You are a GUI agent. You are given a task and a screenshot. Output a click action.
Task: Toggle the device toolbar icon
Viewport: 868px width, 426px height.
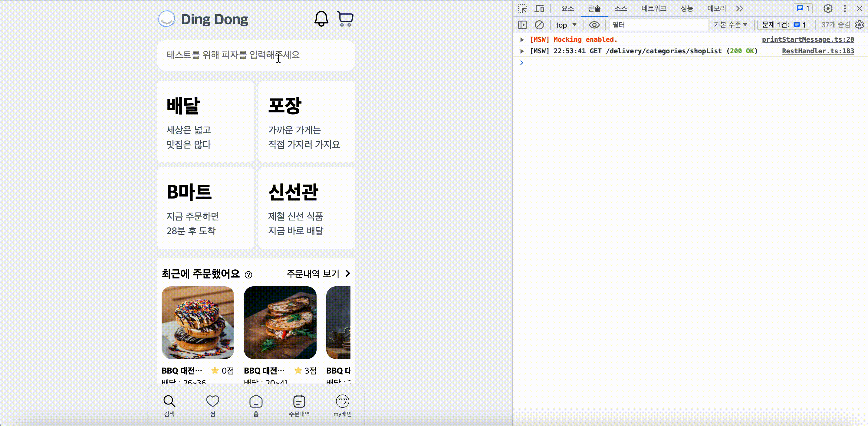coord(539,8)
